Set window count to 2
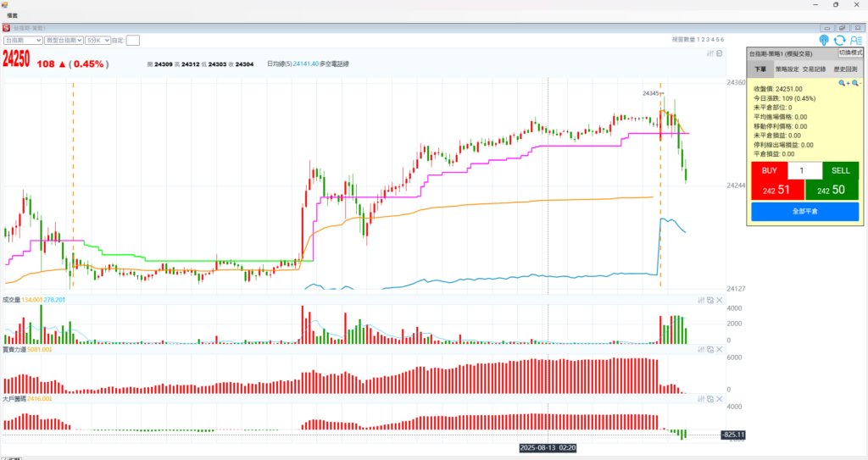This screenshot has width=868, height=460. pyautogui.click(x=702, y=40)
